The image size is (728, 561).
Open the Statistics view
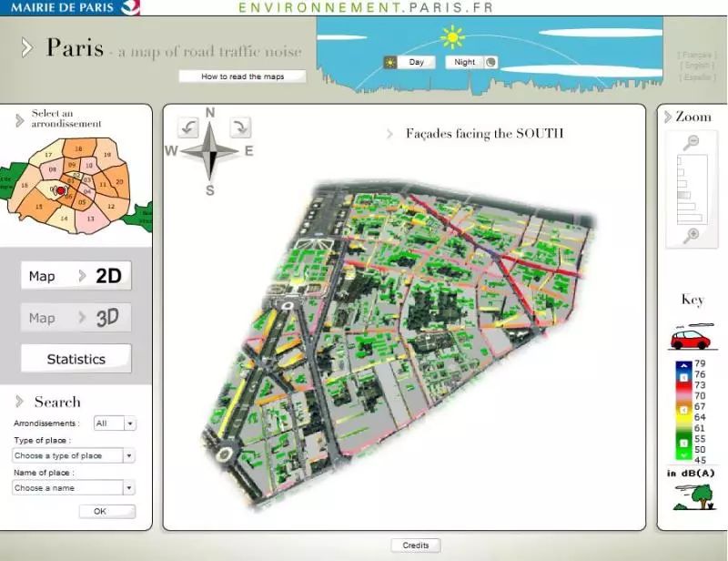[76, 359]
